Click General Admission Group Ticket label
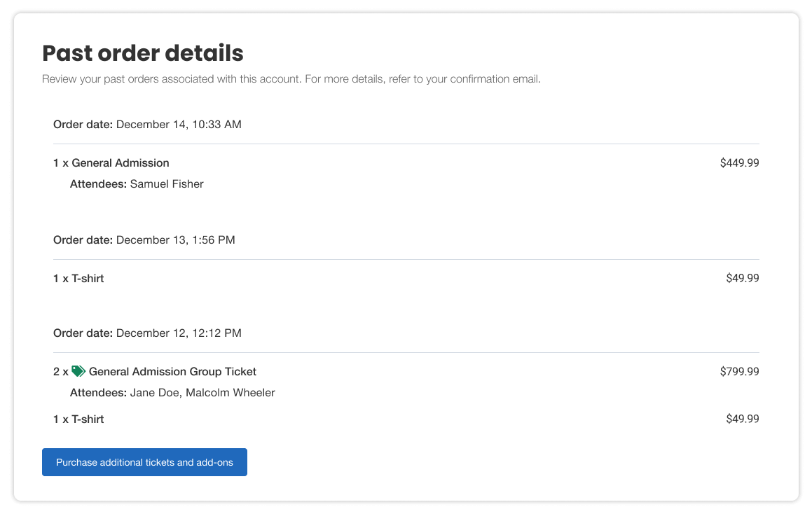812x514 pixels. point(172,372)
